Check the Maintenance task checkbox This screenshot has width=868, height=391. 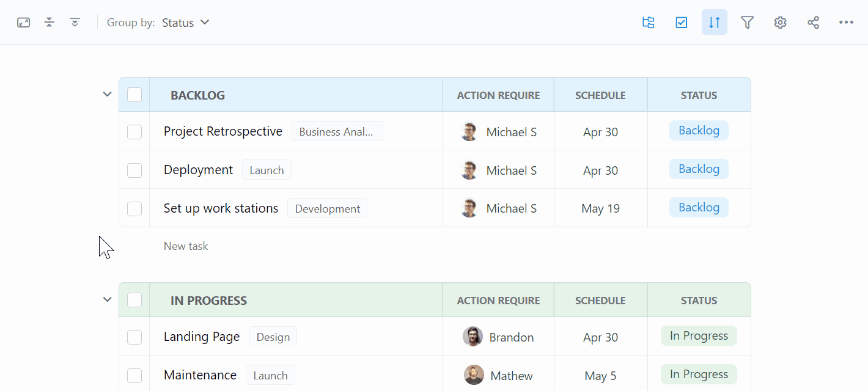click(134, 376)
